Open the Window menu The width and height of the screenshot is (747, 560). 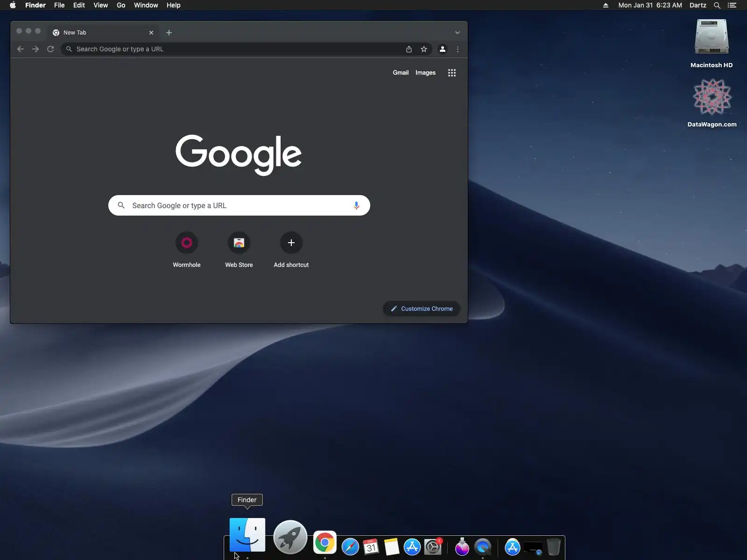146,5
